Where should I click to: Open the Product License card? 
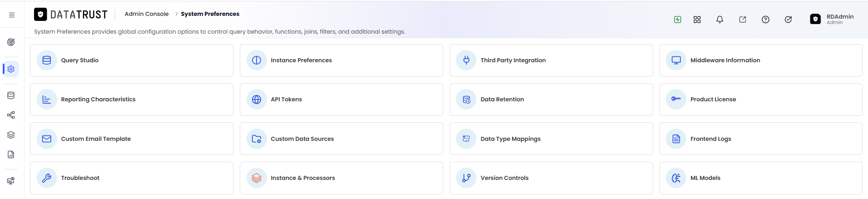click(761, 99)
